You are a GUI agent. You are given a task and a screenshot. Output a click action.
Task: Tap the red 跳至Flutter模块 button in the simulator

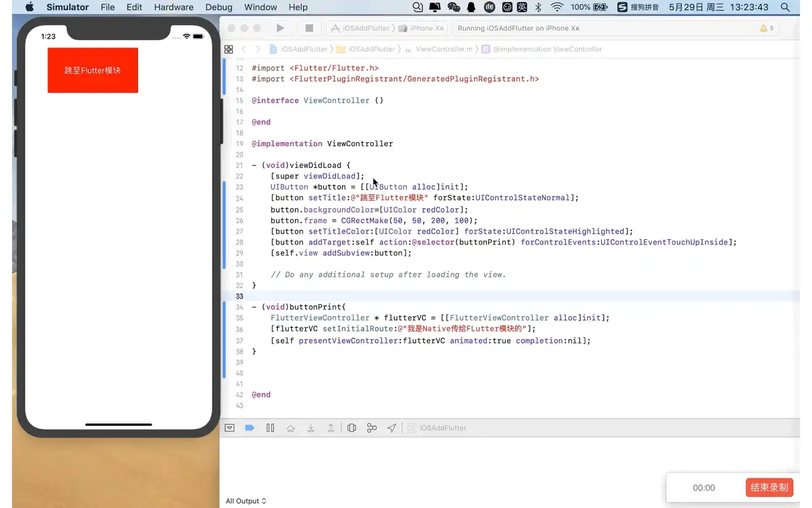tap(93, 70)
